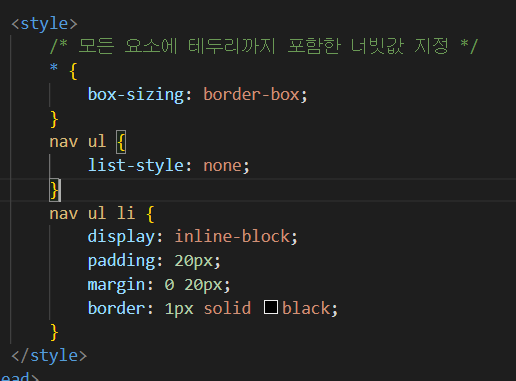
Task: Select the 'border' property name
Action: tap(116, 308)
